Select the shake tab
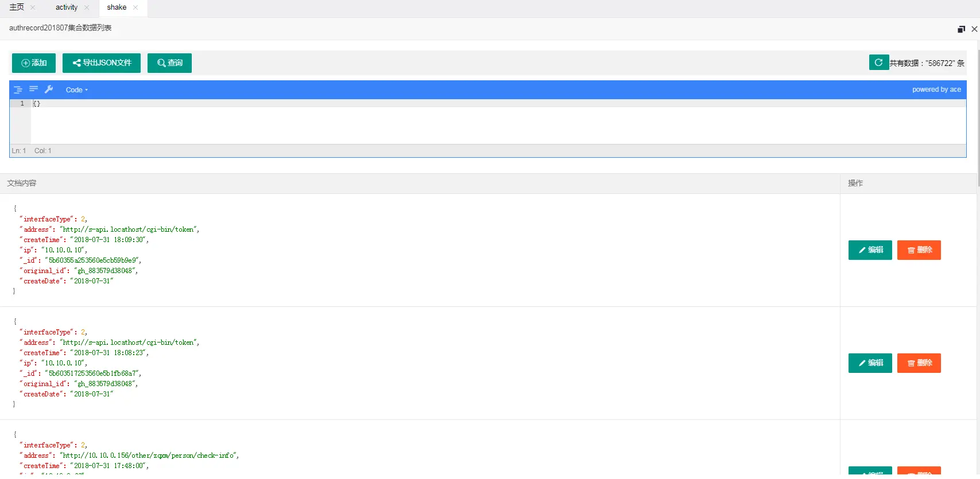This screenshot has height=479, width=980. coord(117,7)
